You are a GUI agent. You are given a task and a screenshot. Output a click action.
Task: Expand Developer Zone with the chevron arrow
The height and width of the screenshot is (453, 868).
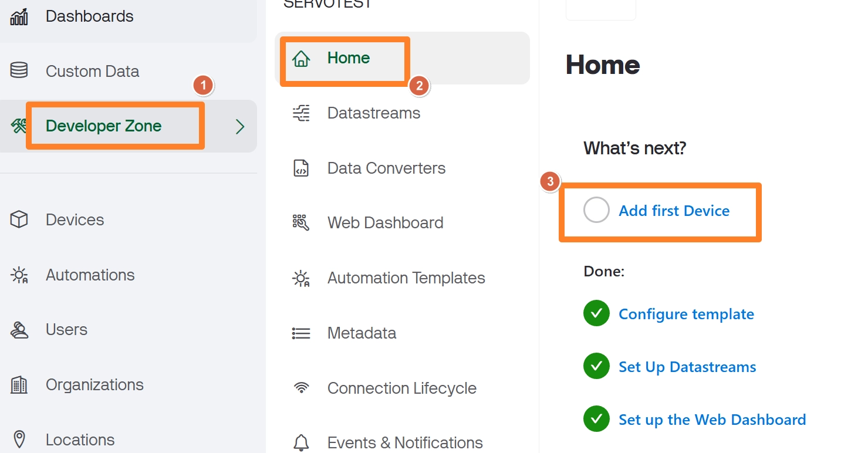239,127
